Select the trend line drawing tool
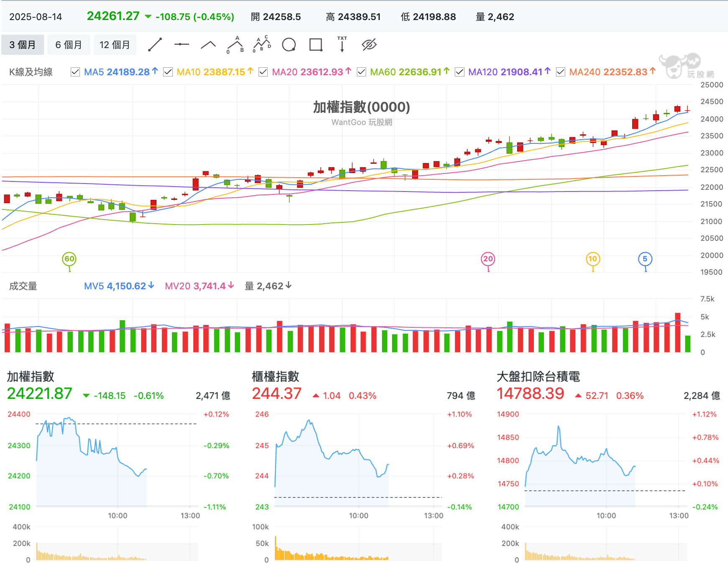Screen dimensions: 728x569 coord(155,45)
